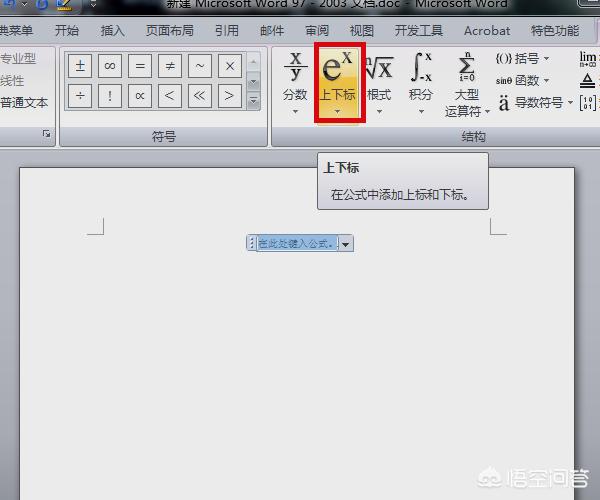Insert the factorial exclamation symbol
Image resolution: width=600 pixels, height=500 pixels.
[x=110, y=96]
